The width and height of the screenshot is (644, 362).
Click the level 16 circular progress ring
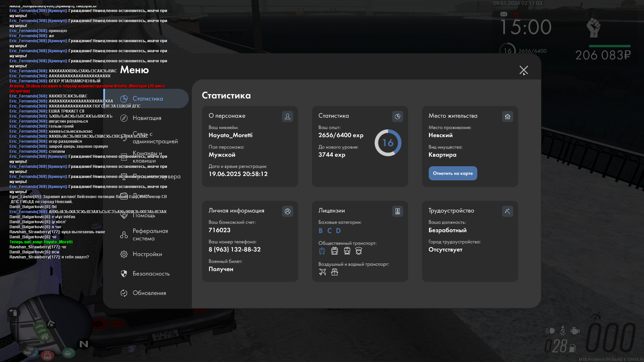[388, 143]
